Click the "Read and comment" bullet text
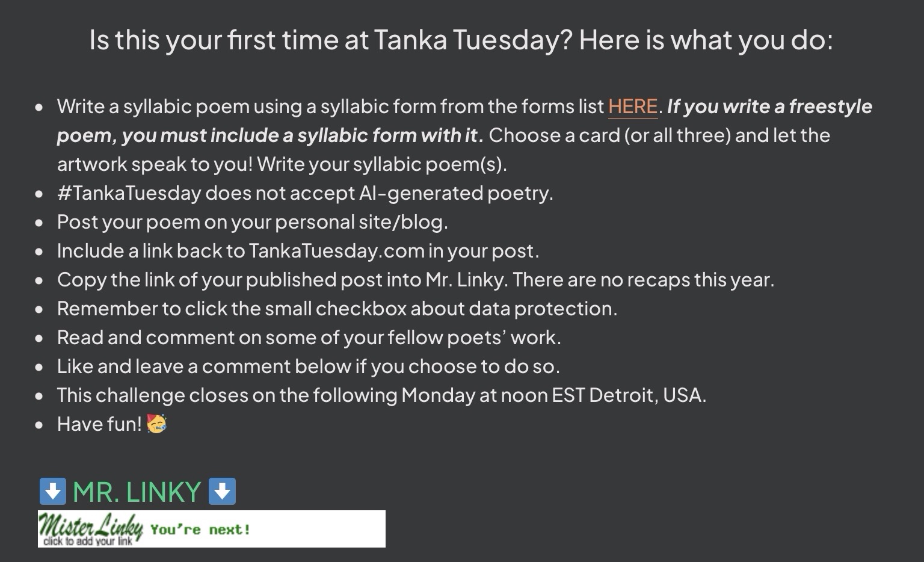Screen dimensions: 924x562 pos(309,338)
